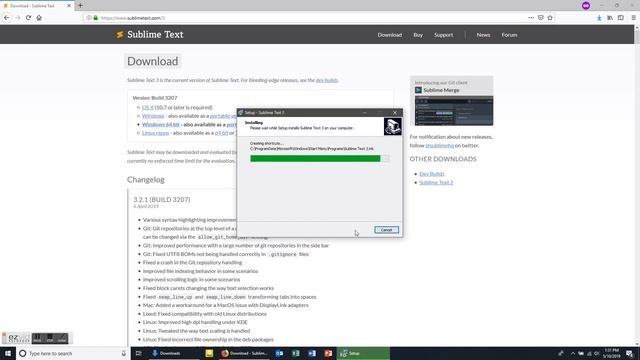Switch to the Setup taskbar button

tap(363, 353)
